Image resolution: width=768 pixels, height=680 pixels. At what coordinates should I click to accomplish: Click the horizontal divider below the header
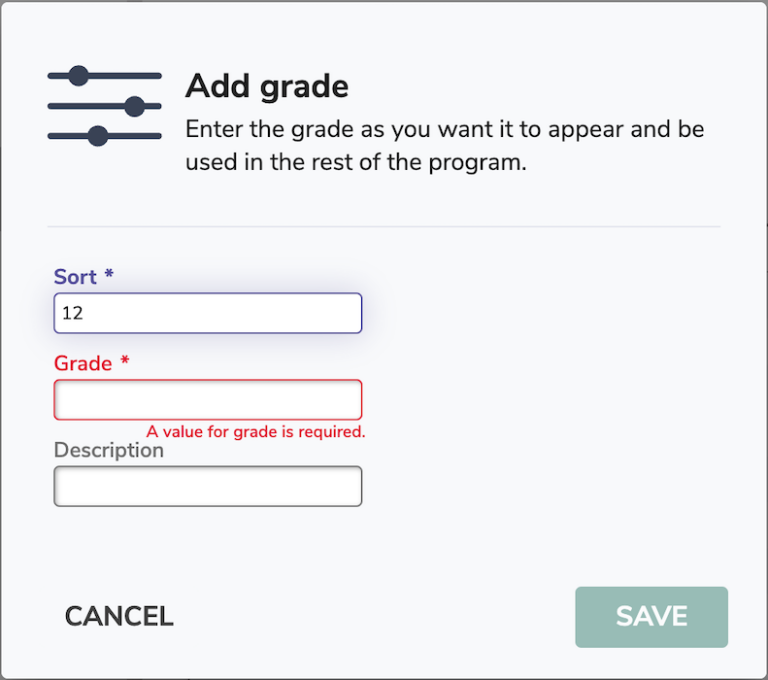pyautogui.click(x=384, y=227)
